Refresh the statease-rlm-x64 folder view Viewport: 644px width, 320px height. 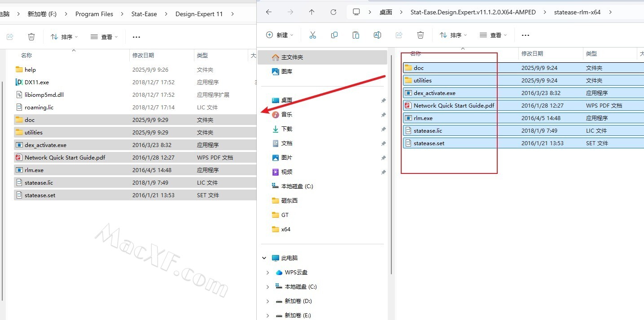pos(333,12)
